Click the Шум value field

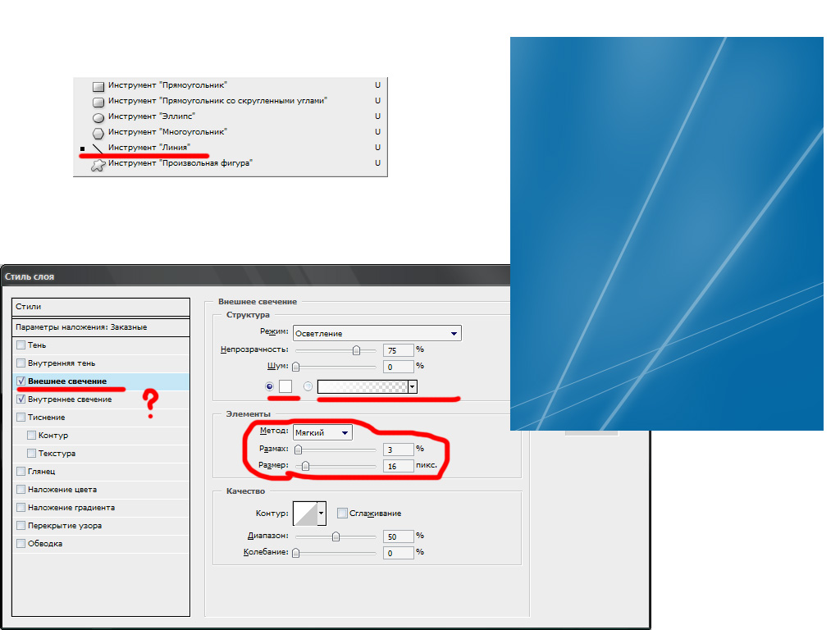point(399,367)
